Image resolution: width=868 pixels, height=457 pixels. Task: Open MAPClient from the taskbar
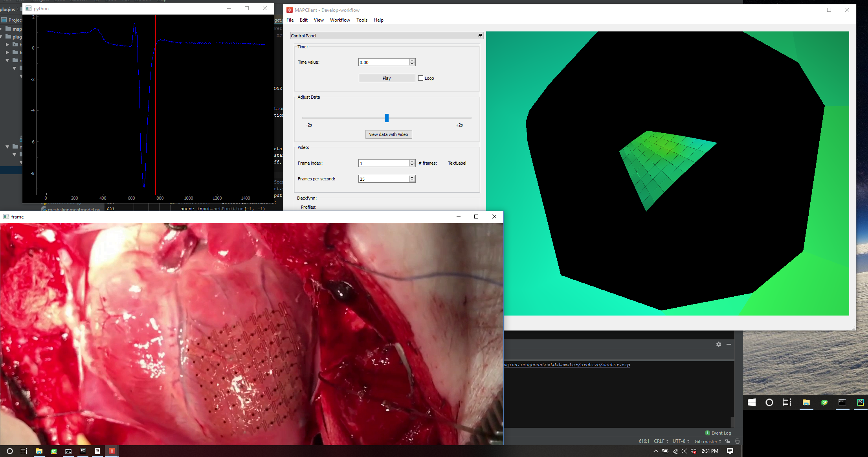[x=112, y=451]
